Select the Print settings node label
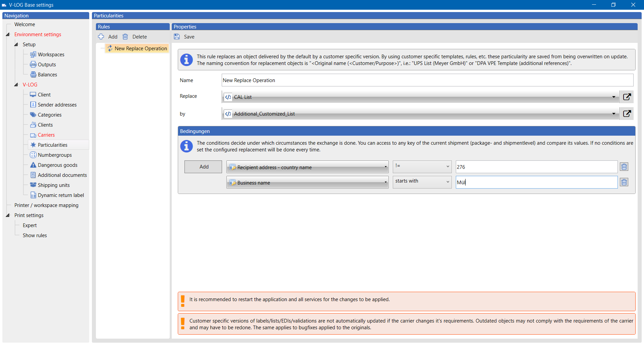The image size is (644, 345). pos(29,215)
